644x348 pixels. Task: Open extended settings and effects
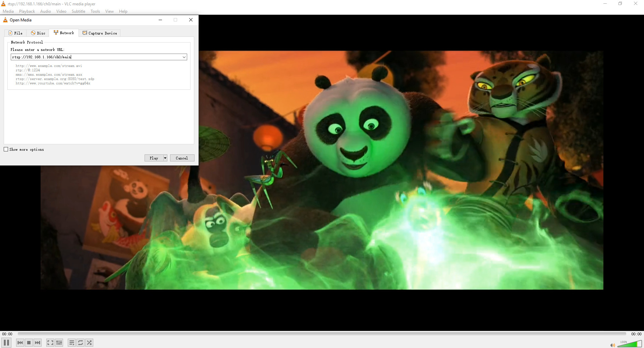click(x=59, y=343)
